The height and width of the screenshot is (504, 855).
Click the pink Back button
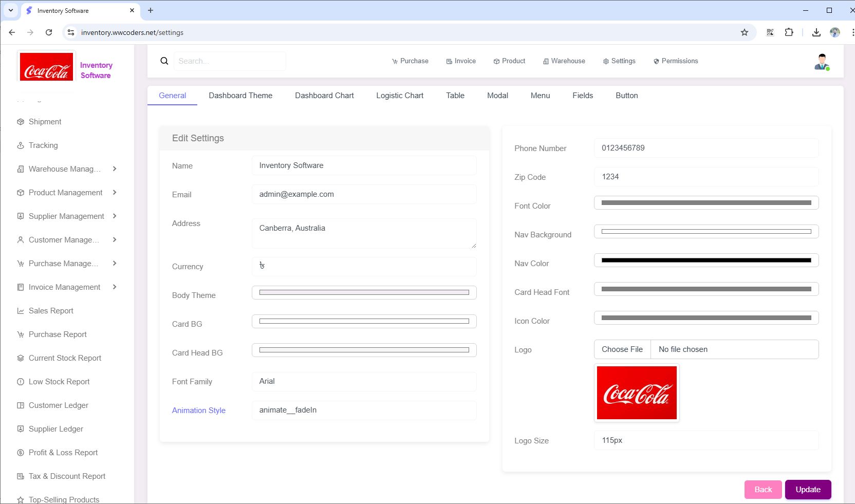(763, 490)
